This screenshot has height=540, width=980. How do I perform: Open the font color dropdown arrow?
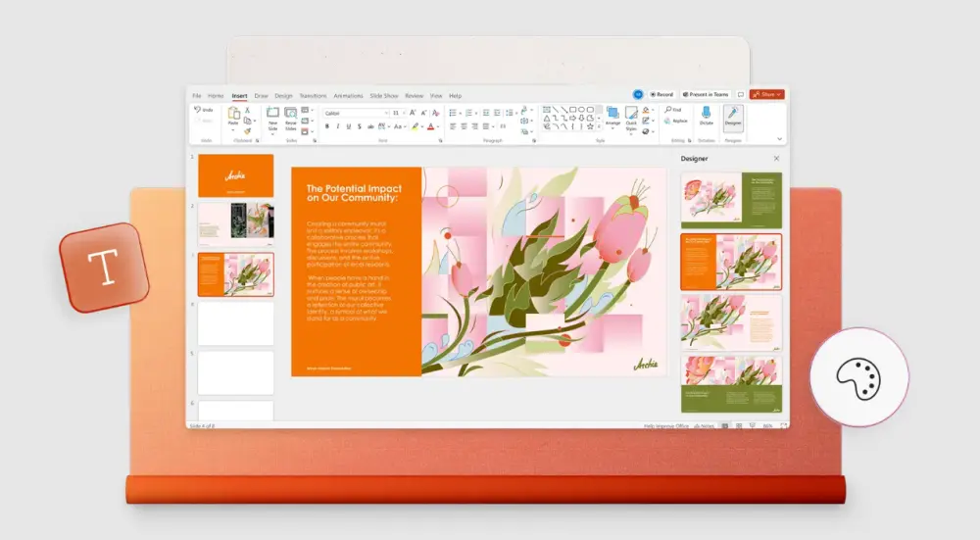click(438, 126)
